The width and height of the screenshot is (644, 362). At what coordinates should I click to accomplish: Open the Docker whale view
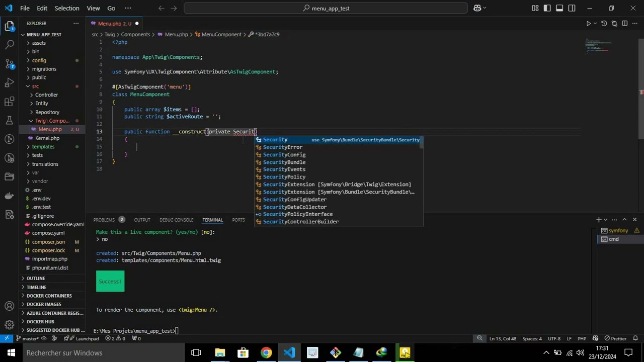tap(9, 196)
